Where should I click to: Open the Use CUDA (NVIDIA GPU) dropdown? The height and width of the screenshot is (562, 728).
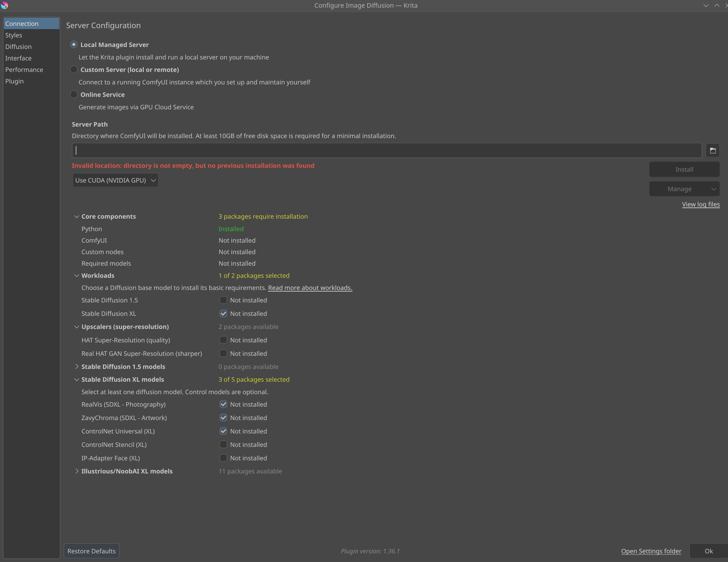click(115, 180)
